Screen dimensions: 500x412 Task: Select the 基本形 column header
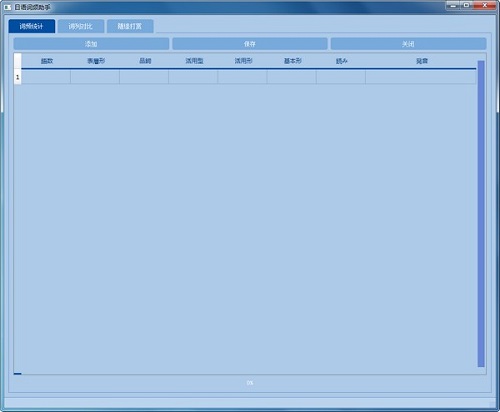click(x=293, y=61)
